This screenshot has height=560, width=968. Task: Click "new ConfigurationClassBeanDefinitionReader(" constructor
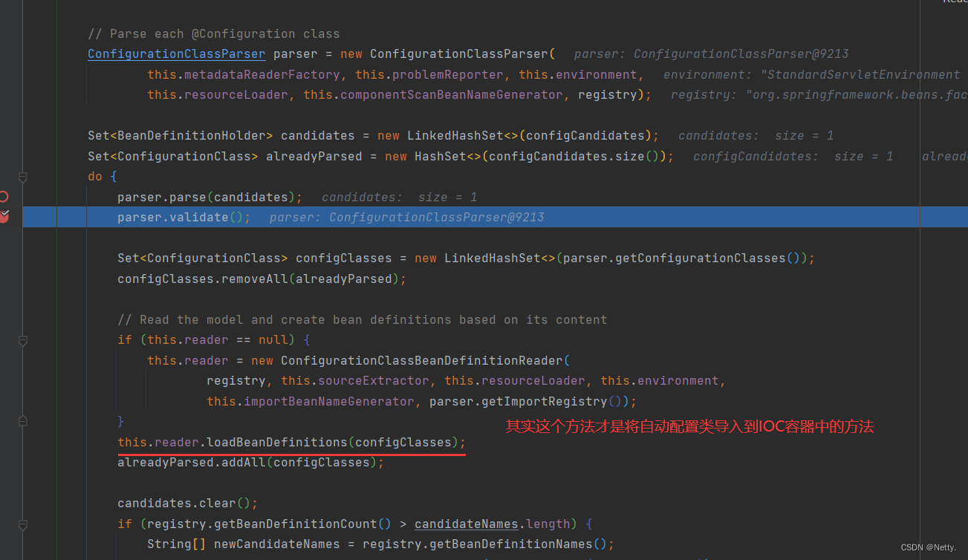(x=411, y=360)
